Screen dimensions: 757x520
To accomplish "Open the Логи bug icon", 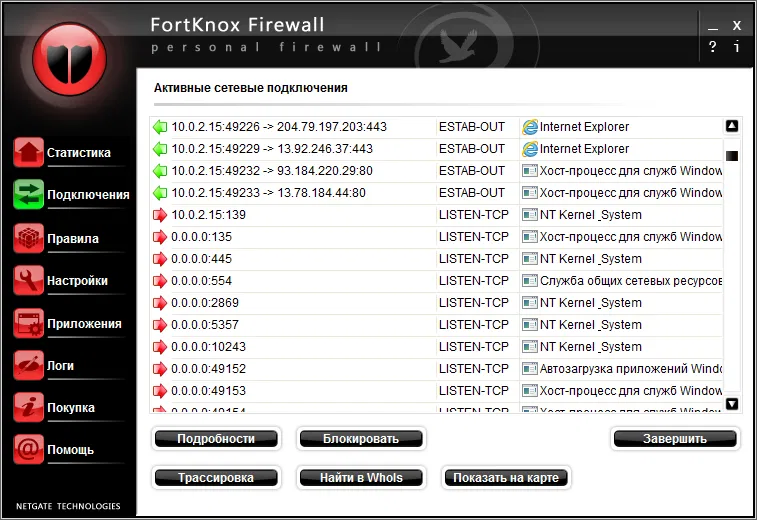I will click(x=29, y=366).
